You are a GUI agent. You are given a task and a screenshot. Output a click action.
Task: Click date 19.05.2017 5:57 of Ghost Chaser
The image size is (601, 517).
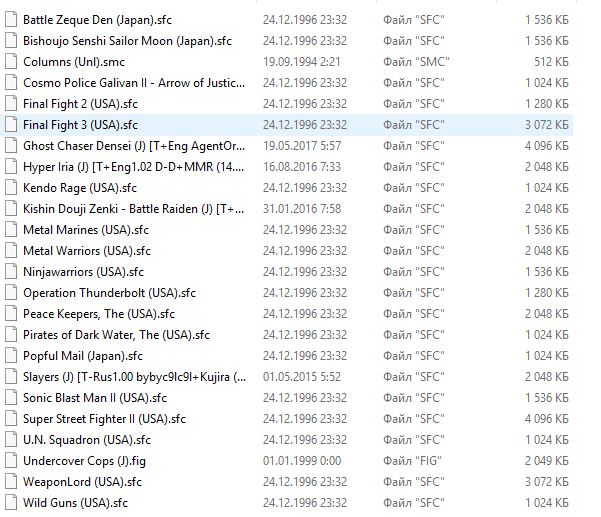pos(302,146)
